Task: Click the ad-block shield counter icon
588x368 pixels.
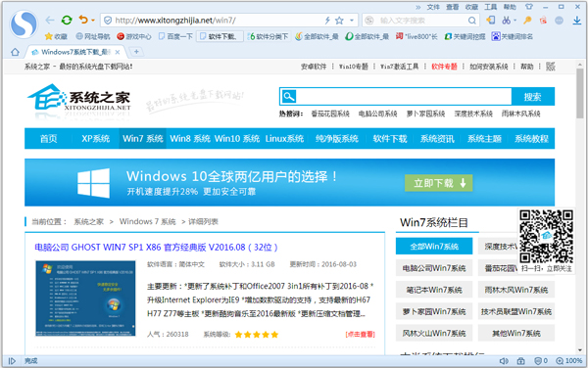Action: pos(540,361)
